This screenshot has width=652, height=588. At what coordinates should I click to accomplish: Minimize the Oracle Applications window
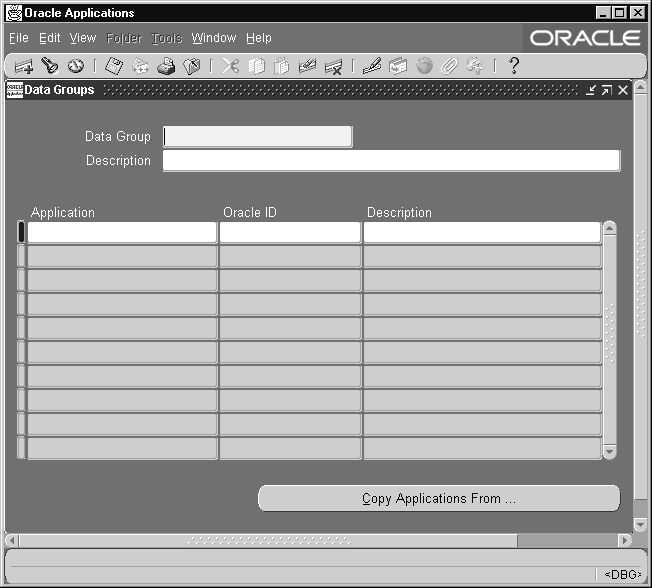pyautogui.click(x=603, y=13)
